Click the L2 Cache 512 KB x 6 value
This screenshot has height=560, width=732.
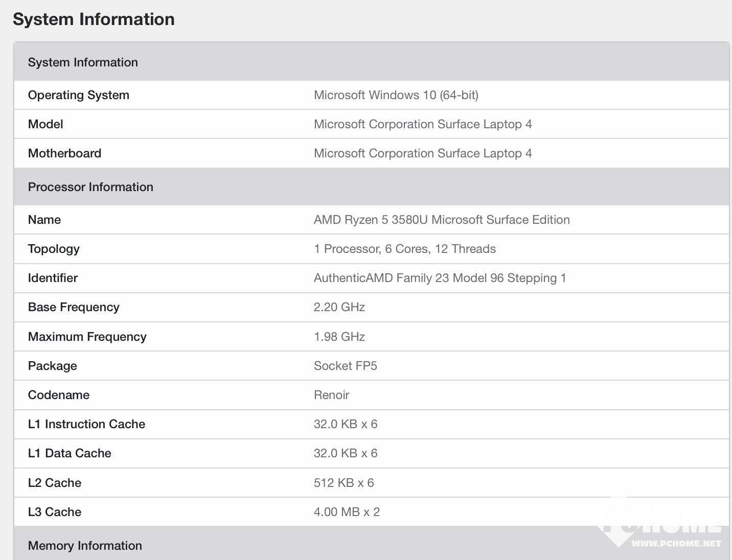click(344, 483)
